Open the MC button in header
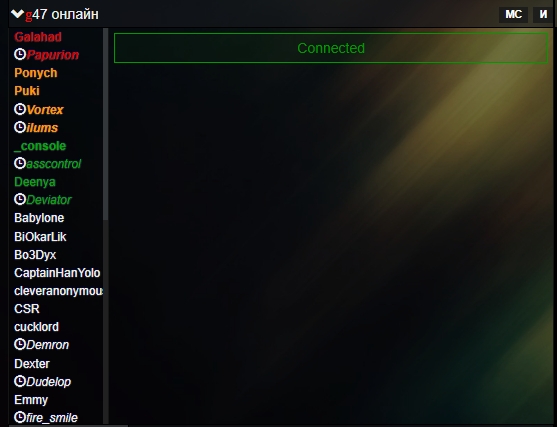The height and width of the screenshot is (427, 557). point(513,15)
